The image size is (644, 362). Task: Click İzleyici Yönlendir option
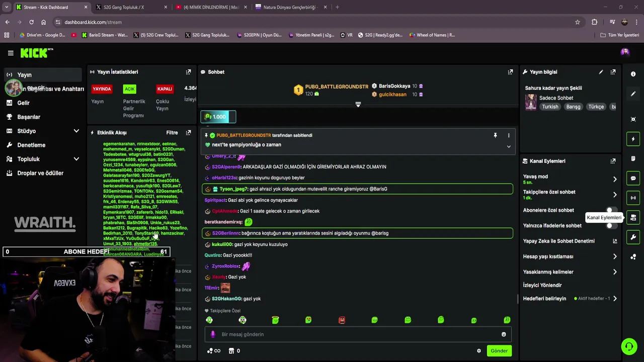click(x=542, y=285)
